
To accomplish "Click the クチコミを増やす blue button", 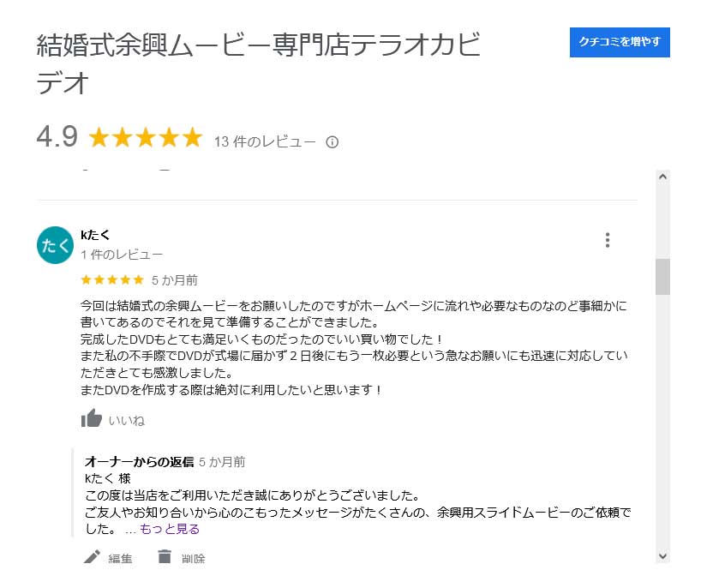I will [x=619, y=42].
